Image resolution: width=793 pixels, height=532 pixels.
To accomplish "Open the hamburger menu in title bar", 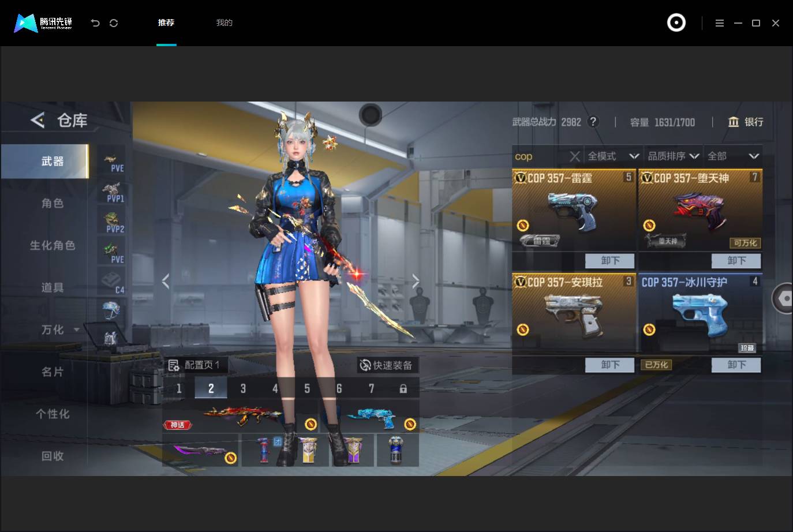I will [x=720, y=23].
